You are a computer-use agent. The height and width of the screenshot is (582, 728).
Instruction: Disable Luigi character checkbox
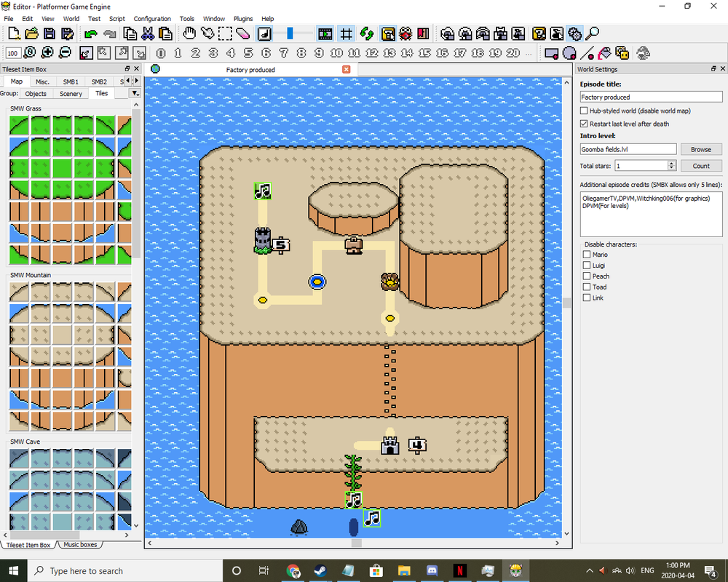586,266
